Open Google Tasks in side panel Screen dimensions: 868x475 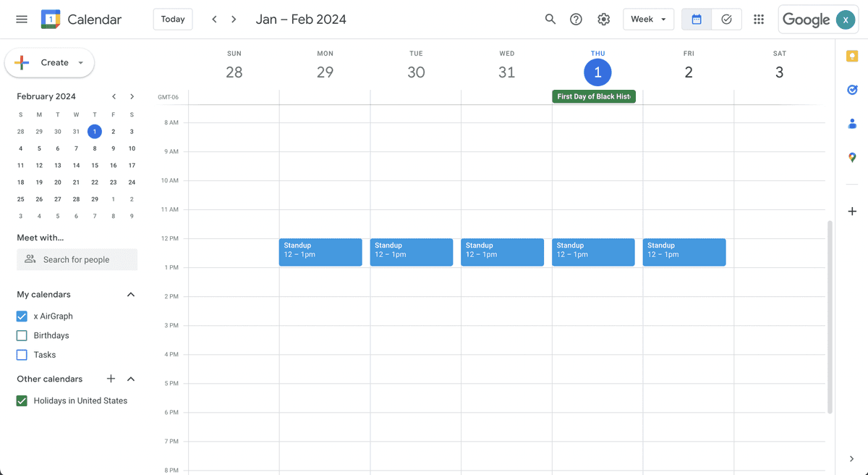click(852, 90)
